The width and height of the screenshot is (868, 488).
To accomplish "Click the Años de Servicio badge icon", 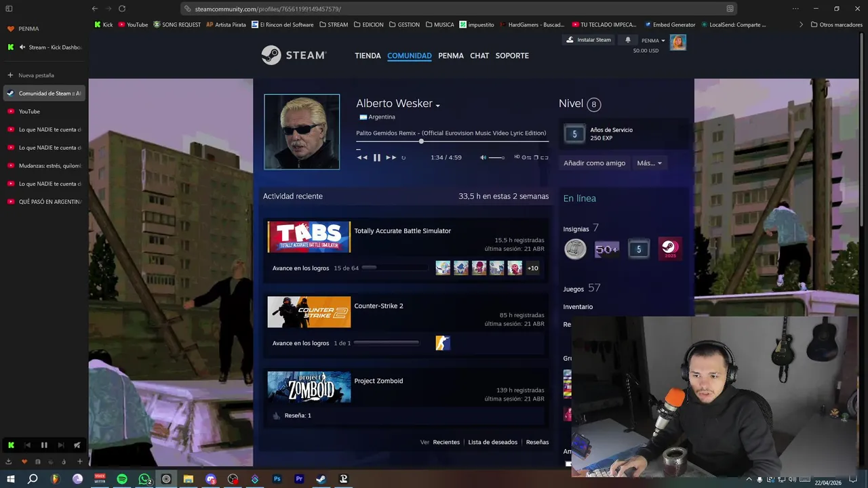I will [574, 134].
